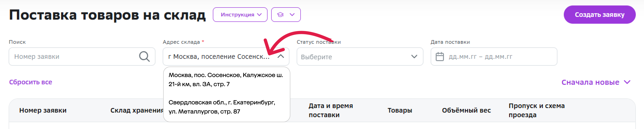Click the Пропуск и схема проезда header

536,110
